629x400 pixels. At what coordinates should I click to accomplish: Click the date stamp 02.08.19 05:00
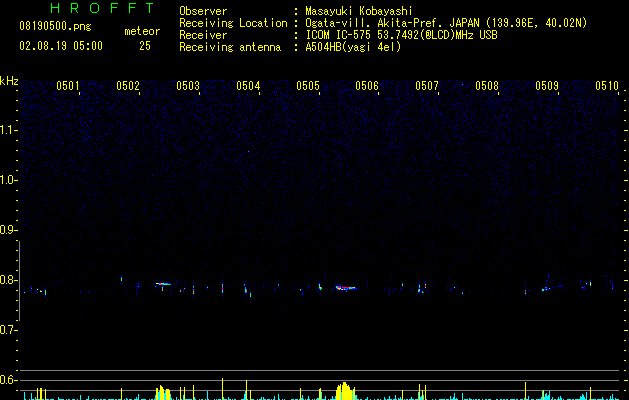(x=61, y=46)
